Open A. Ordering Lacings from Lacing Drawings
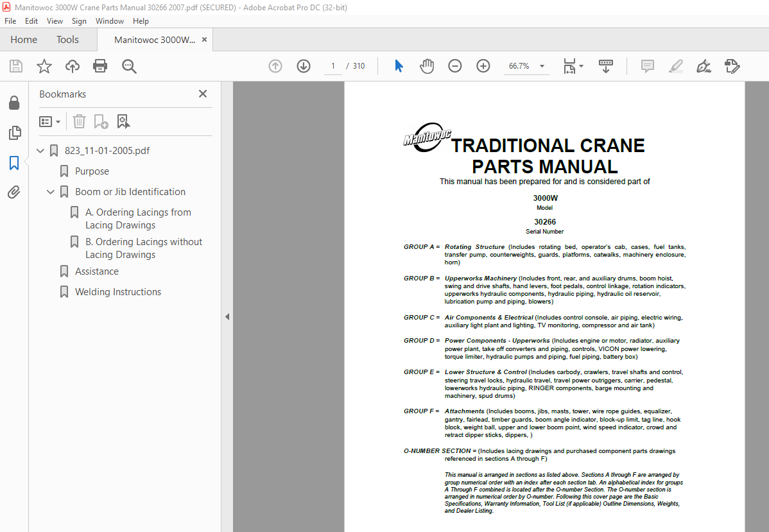This screenshot has height=532, width=769. [138, 219]
